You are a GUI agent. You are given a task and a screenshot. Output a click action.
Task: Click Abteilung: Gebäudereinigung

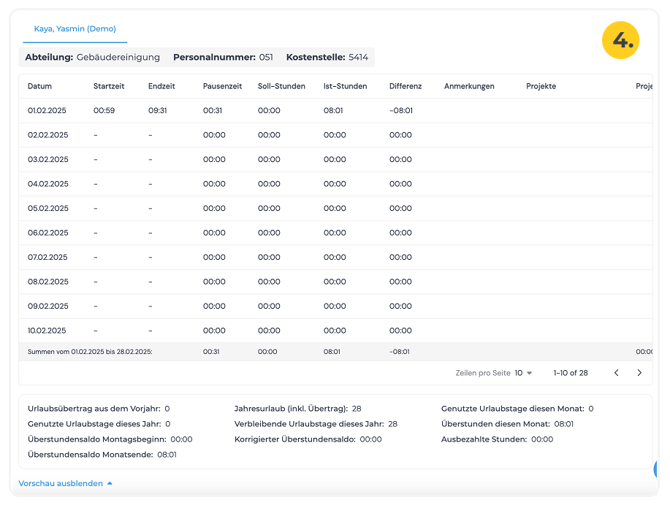click(x=92, y=57)
